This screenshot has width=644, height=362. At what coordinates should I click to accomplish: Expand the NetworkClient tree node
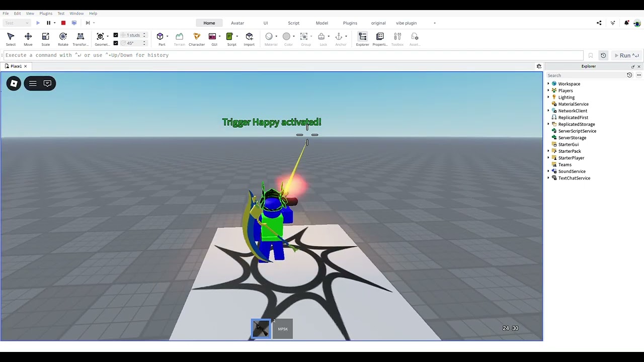click(x=548, y=111)
